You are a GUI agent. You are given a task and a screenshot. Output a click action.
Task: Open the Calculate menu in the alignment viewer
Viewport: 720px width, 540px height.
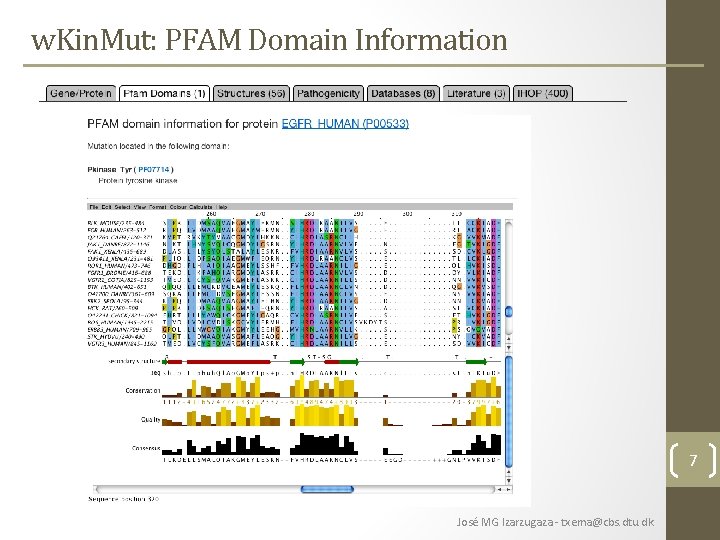201,207
